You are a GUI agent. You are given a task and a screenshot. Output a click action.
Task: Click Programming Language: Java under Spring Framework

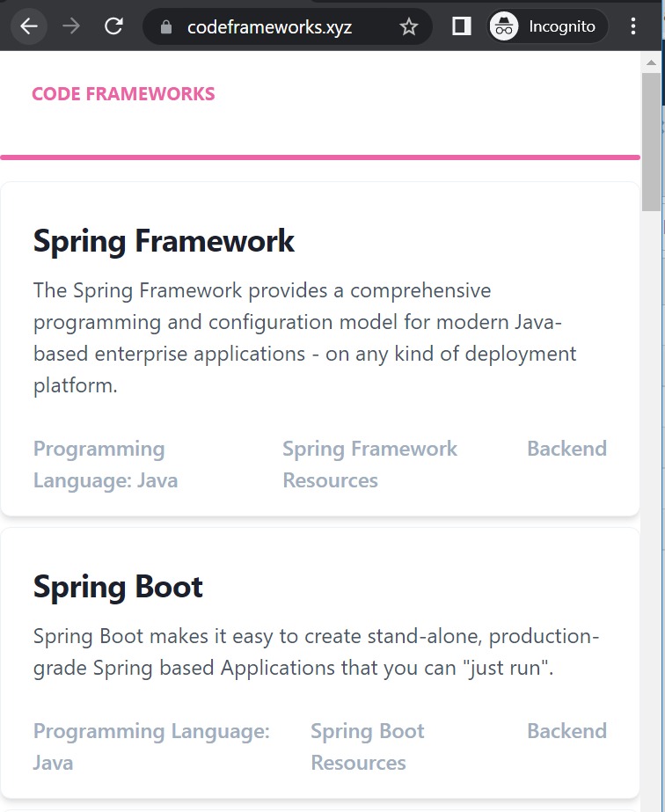tap(106, 465)
